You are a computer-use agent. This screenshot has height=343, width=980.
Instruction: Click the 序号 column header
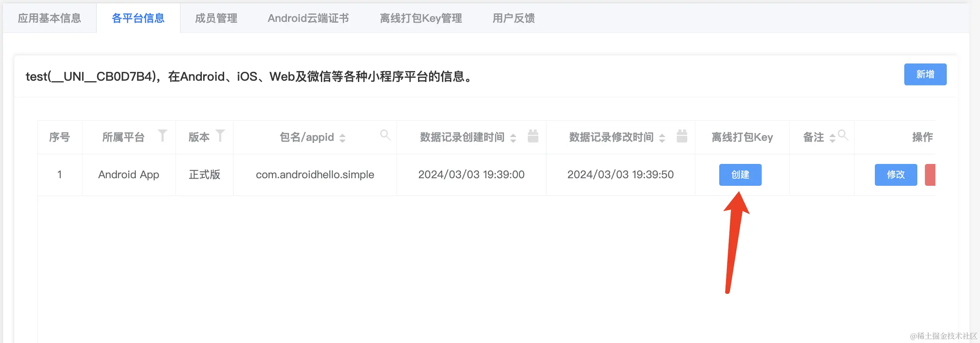click(x=59, y=137)
